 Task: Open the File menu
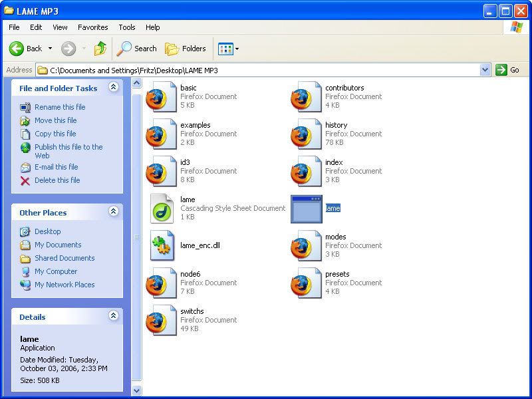pos(14,27)
